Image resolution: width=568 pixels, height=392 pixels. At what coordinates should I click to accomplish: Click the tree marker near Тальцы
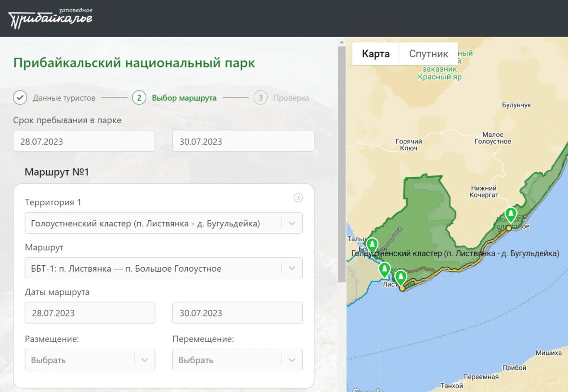click(372, 245)
